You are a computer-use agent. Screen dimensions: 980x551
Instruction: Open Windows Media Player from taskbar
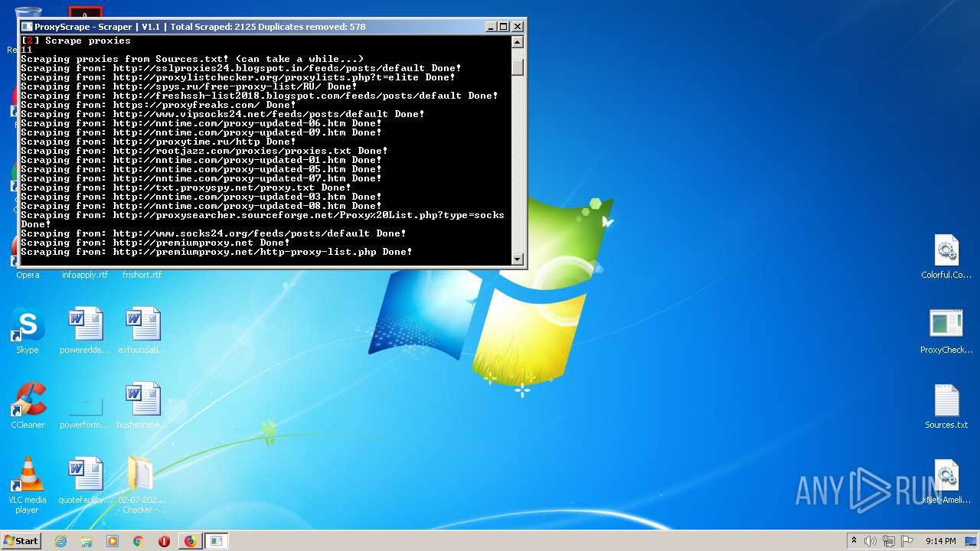(x=113, y=541)
